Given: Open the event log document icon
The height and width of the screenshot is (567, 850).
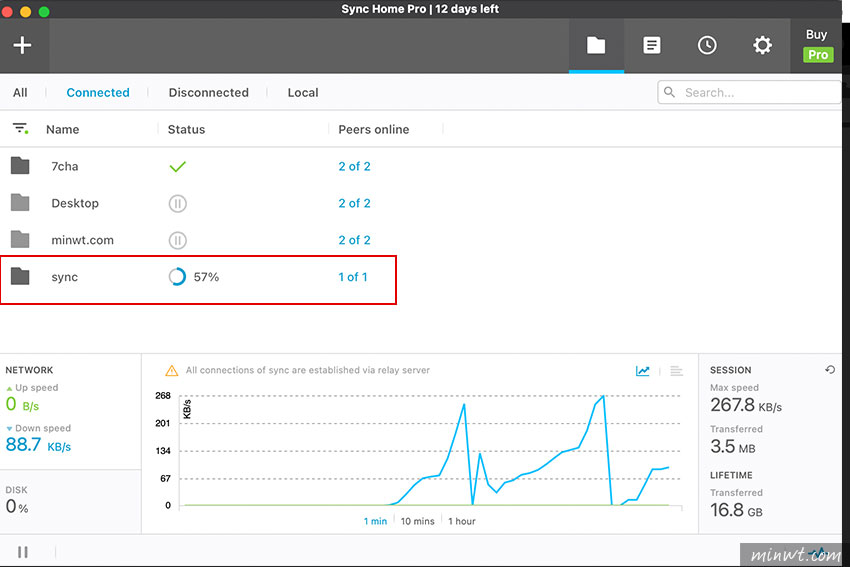Looking at the screenshot, I should tap(652, 45).
